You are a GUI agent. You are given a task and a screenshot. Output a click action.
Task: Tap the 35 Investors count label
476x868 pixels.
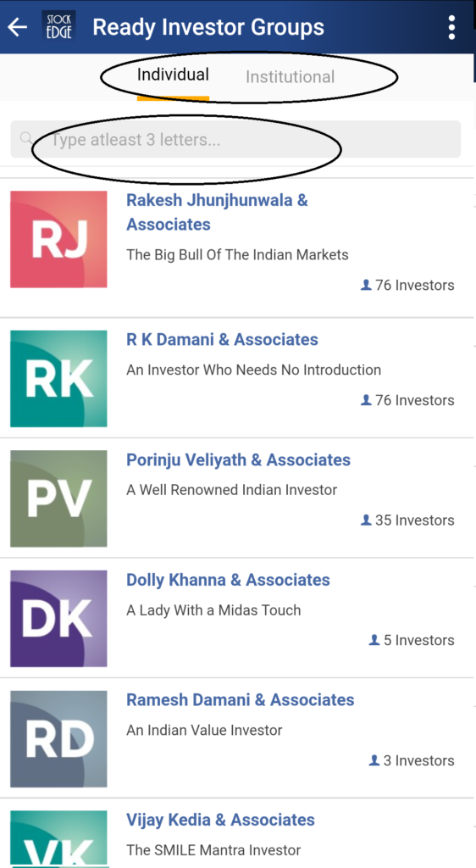407,520
